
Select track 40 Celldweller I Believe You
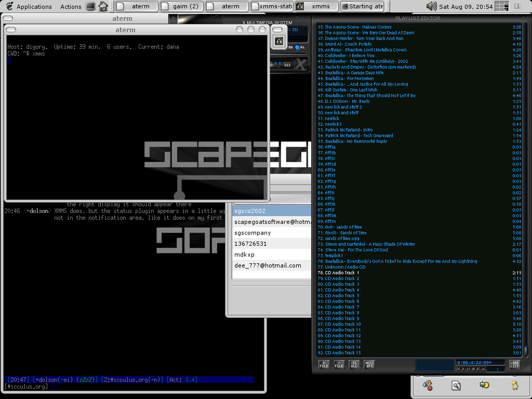pyautogui.click(x=419, y=56)
